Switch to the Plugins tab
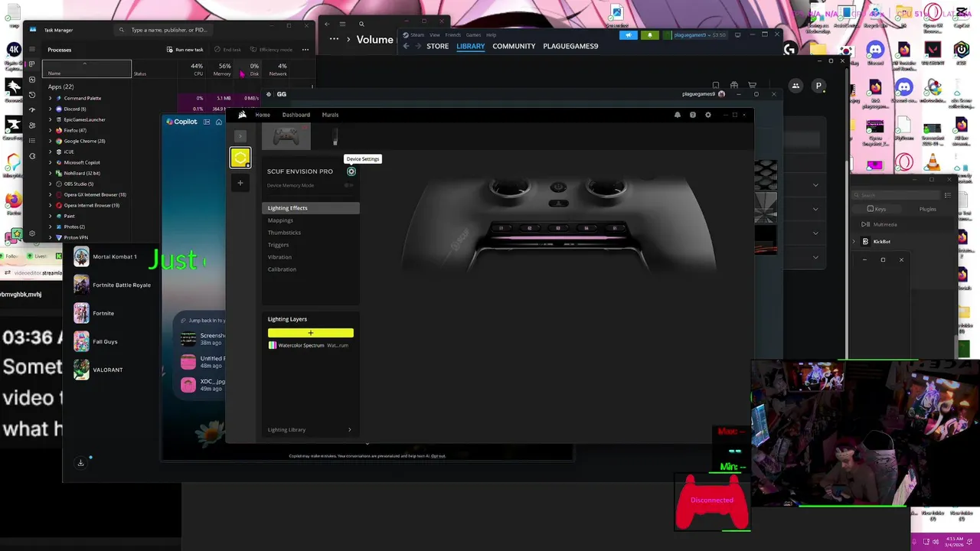980x551 pixels. [x=927, y=209]
